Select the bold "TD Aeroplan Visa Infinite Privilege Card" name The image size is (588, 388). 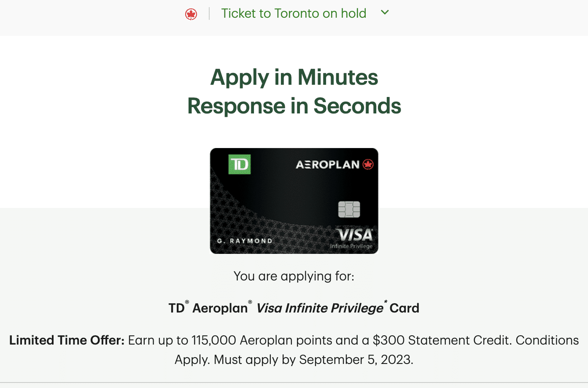(294, 308)
